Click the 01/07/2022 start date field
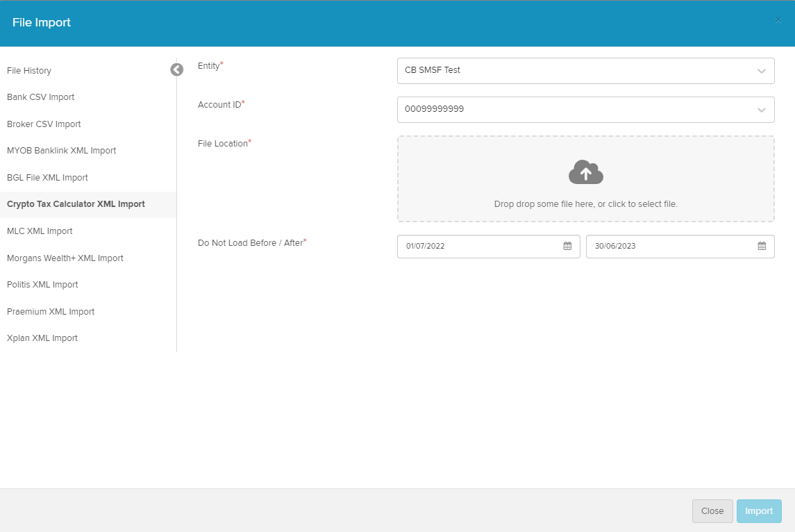The height and width of the screenshot is (532, 795). coord(479,246)
